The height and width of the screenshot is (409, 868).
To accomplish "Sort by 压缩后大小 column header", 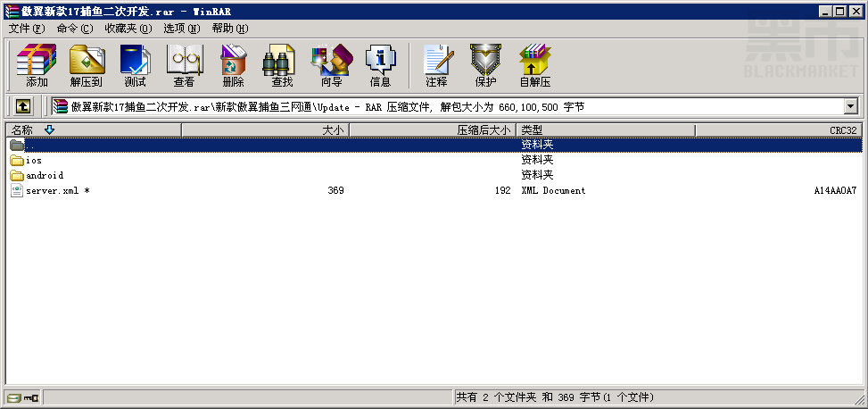I will click(433, 130).
